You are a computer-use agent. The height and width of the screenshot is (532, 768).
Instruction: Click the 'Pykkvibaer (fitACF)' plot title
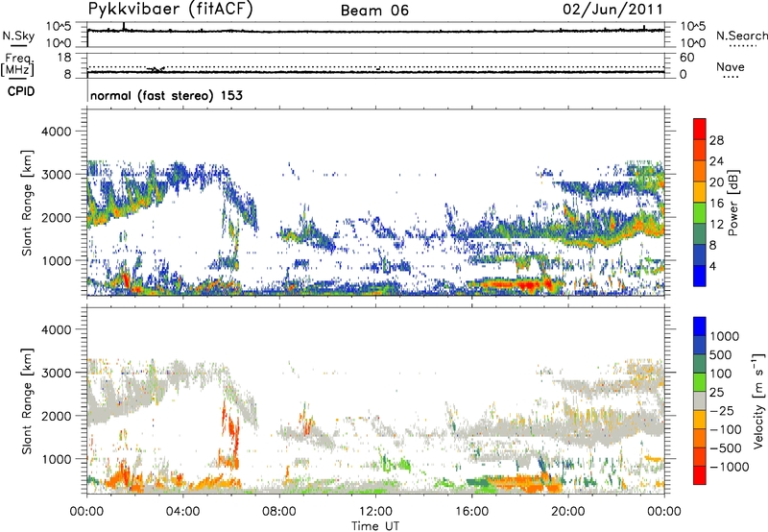[x=170, y=10]
